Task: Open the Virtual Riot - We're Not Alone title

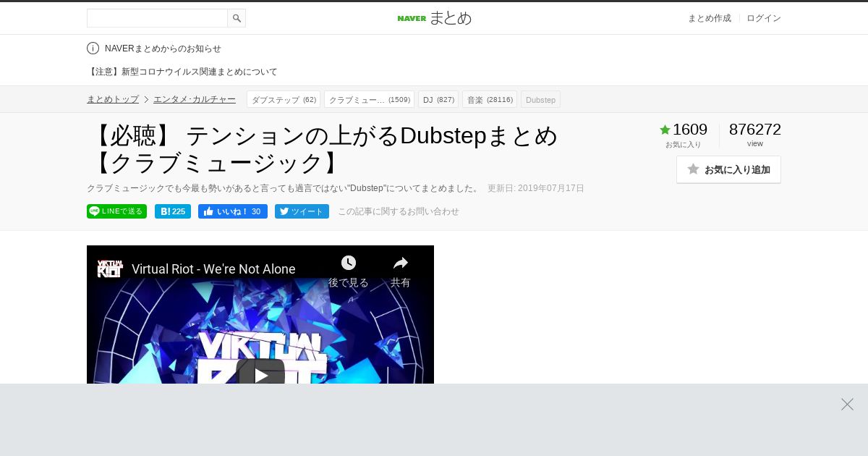Action: point(213,269)
